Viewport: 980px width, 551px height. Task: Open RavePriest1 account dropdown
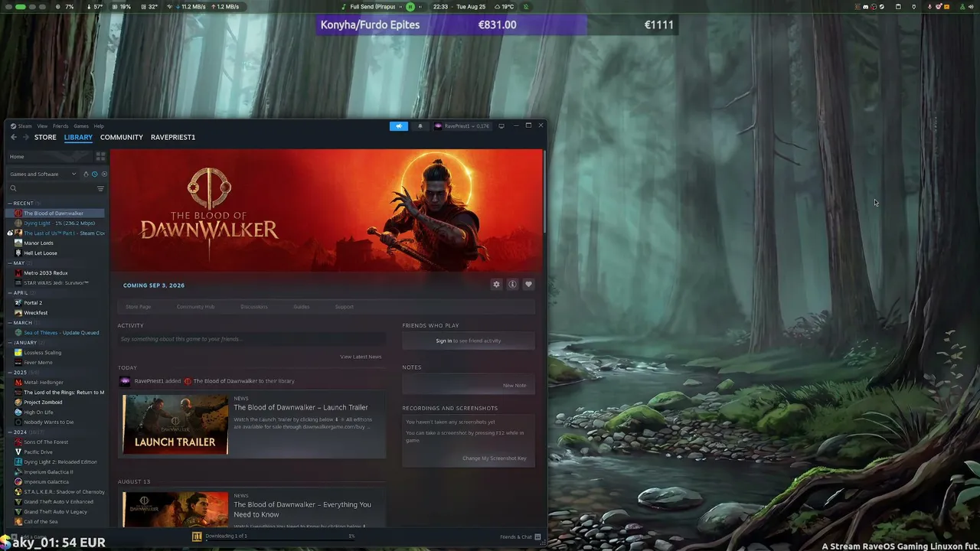(x=462, y=126)
